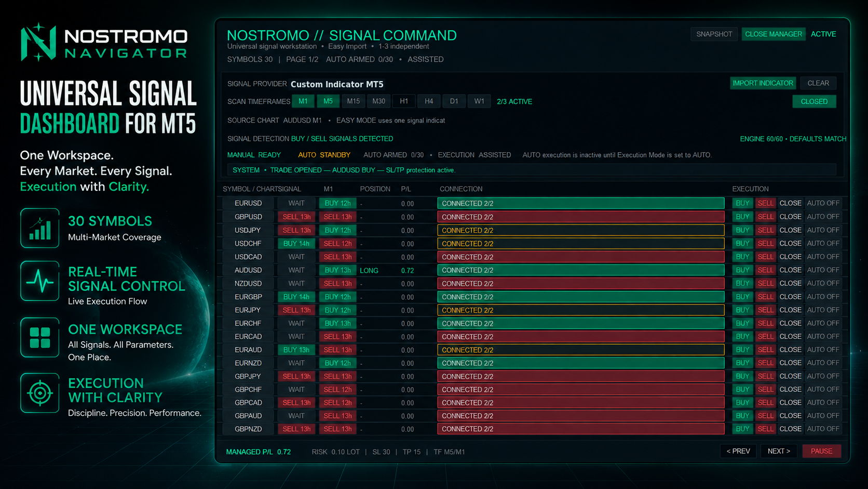This screenshot has height=489, width=868.
Task: Click NZDUSD M1 signal SELL 13h
Action: pos(337,284)
